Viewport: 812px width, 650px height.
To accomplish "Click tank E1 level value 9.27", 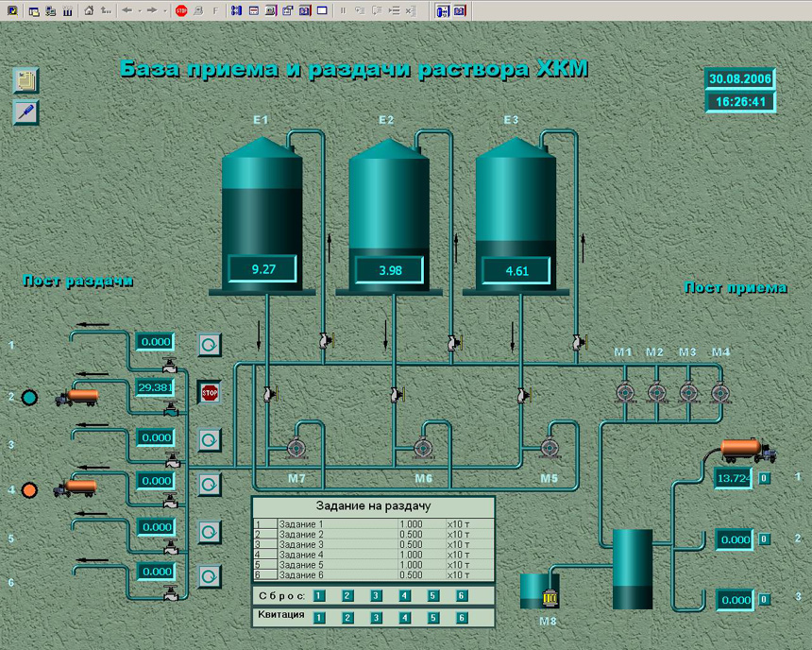I will point(263,269).
